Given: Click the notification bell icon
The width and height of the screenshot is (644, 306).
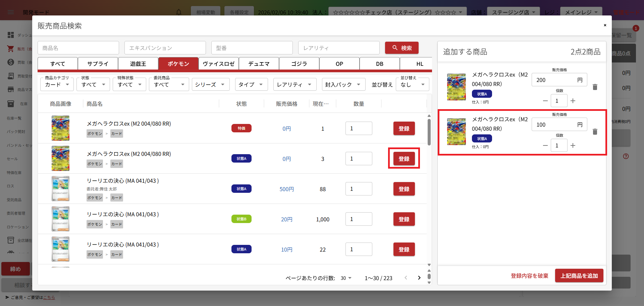Looking at the screenshot, I should pos(179,12).
